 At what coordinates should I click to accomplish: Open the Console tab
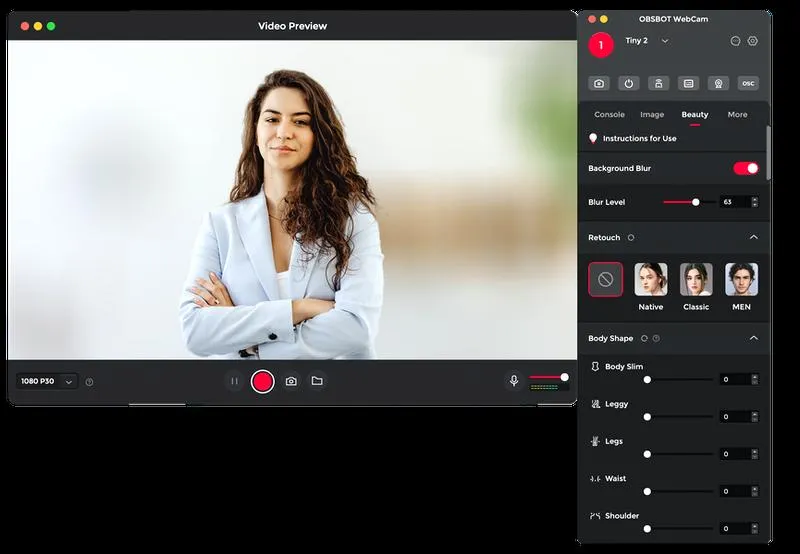[609, 115]
